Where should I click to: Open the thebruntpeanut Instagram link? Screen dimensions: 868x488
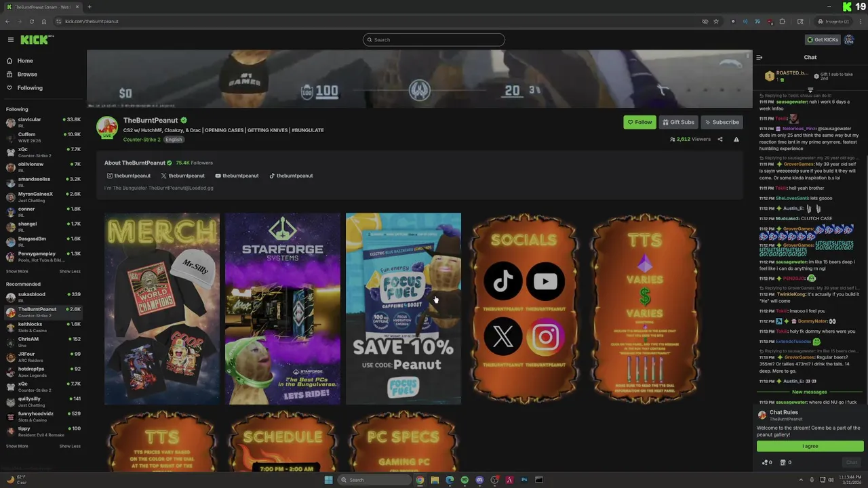point(129,176)
